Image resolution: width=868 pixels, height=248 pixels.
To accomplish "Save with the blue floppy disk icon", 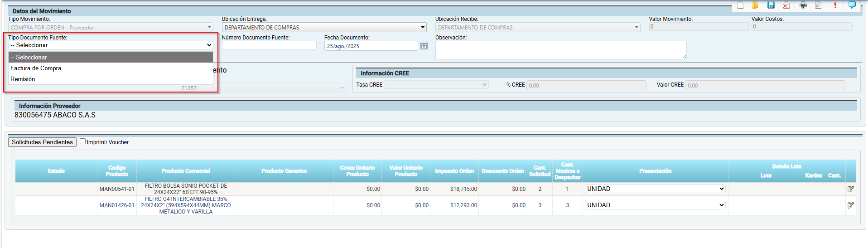I will 771,5.
